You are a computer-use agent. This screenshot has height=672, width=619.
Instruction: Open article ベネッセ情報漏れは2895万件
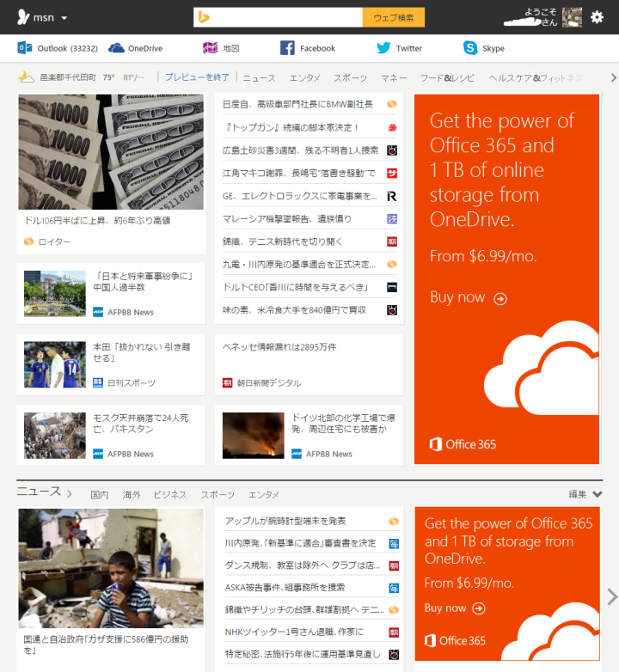point(279,347)
